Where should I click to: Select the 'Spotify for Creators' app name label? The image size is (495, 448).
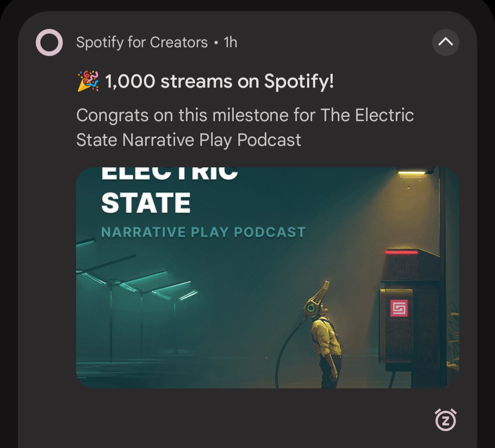coord(142,42)
